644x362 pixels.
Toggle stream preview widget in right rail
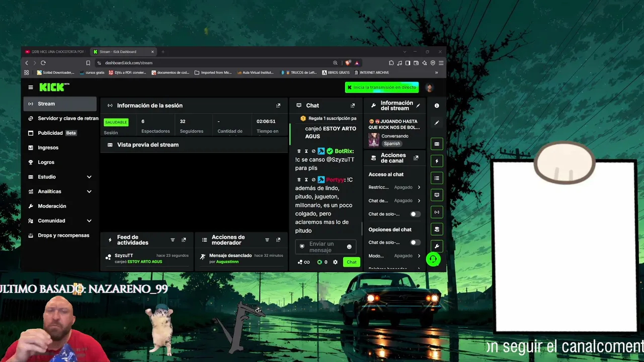437,144
